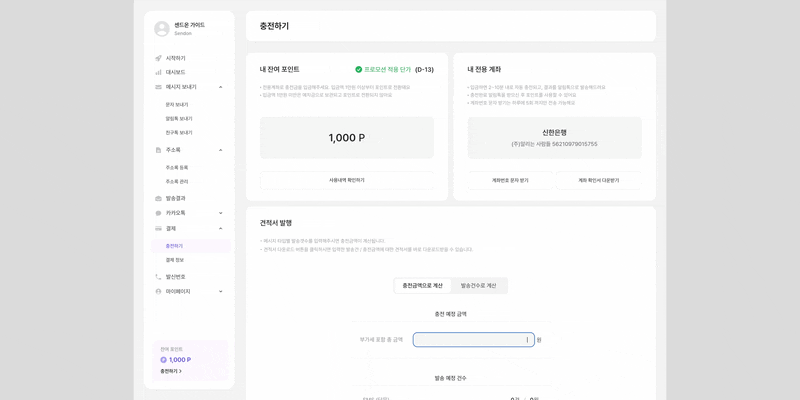Image resolution: width=800 pixels, height=400 pixels.
Task: Click the 카카오톡 chat icon in sidebar
Action: click(158, 213)
